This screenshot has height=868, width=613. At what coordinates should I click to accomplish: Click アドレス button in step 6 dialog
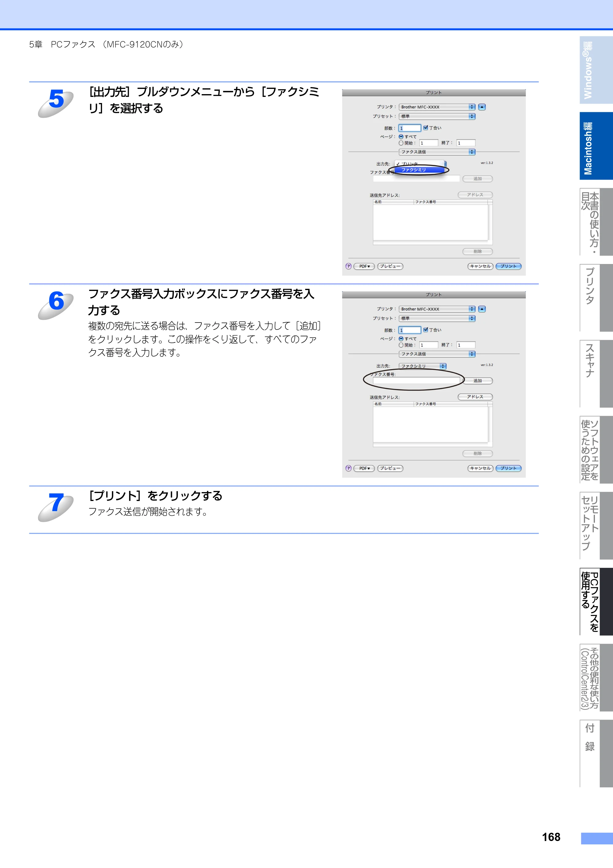point(475,396)
